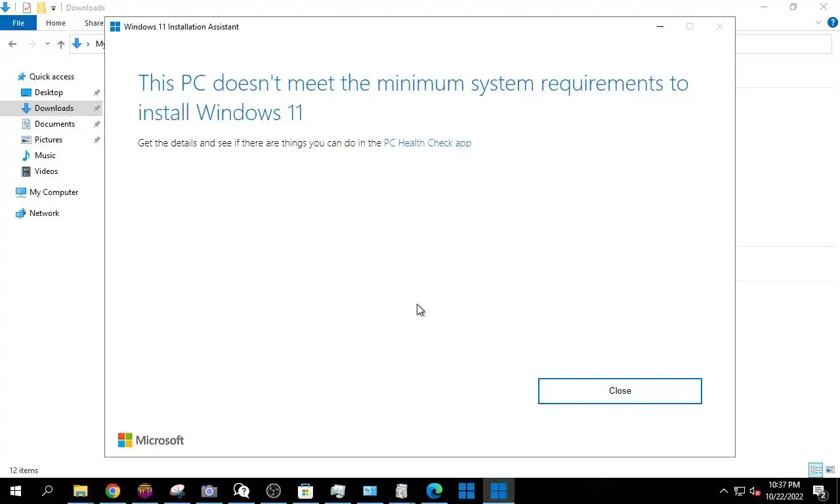Launch Microsoft Edge from the taskbar
The width and height of the screenshot is (840, 504).
pyautogui.click(x=434, y=491)
